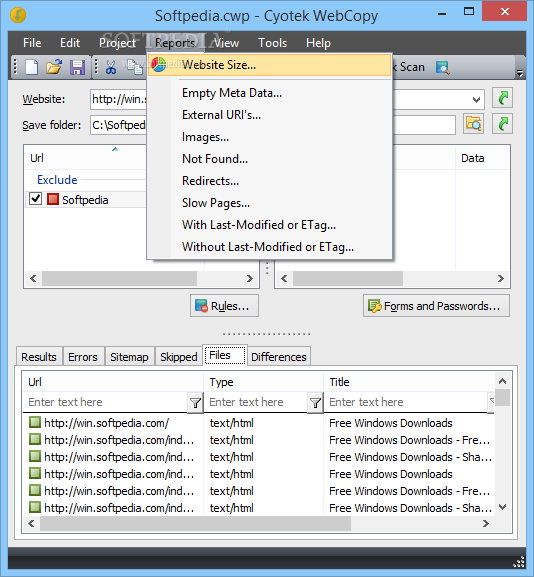Image resolution: width=534 pixels, height=577 pixels.
Task: Click files list horizontal scrollbar right arrow
Action: click(x=486, y=523)
